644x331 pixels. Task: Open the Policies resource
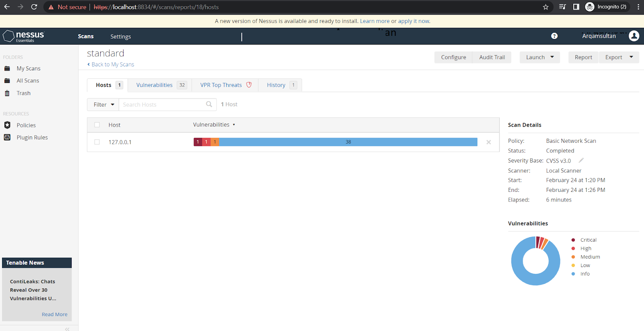click(26, 125)
